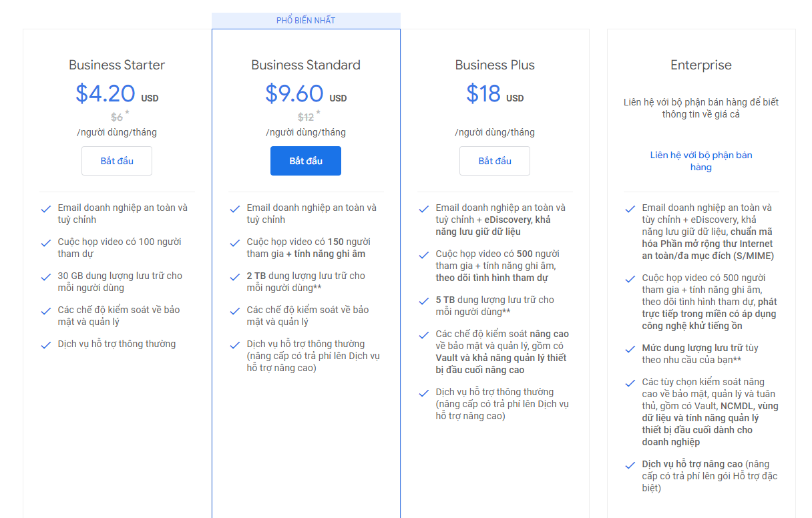This screenshot has height=518, width=812.
Task: Start the Business Plus plan
Action: point(495,161)
